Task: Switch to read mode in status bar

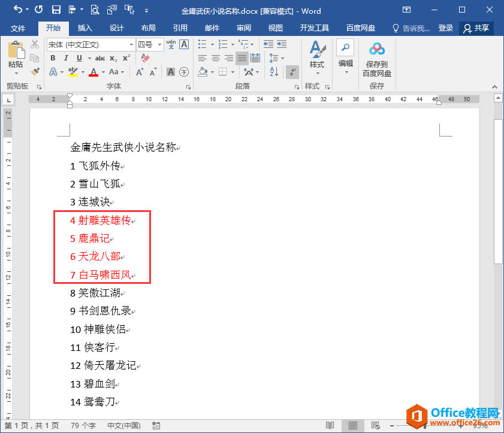Action: click(x=330, y=425)
